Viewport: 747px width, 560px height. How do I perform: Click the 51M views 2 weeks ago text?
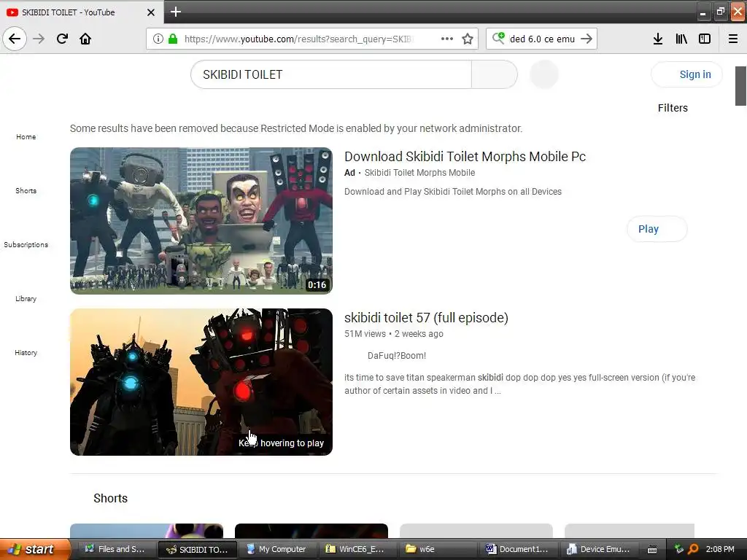point(393,334)
